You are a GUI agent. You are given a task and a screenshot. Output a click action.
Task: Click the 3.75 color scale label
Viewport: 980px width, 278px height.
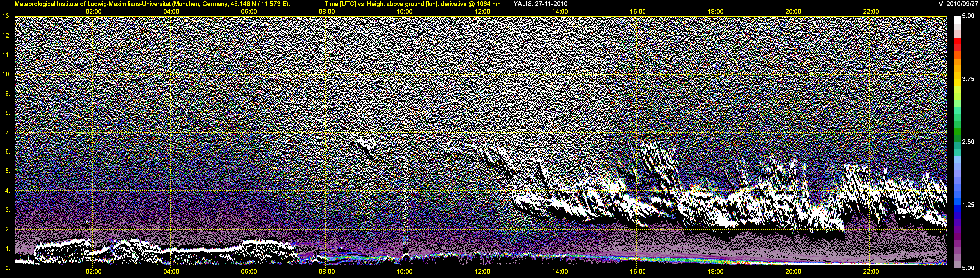(x=968, y=79)
